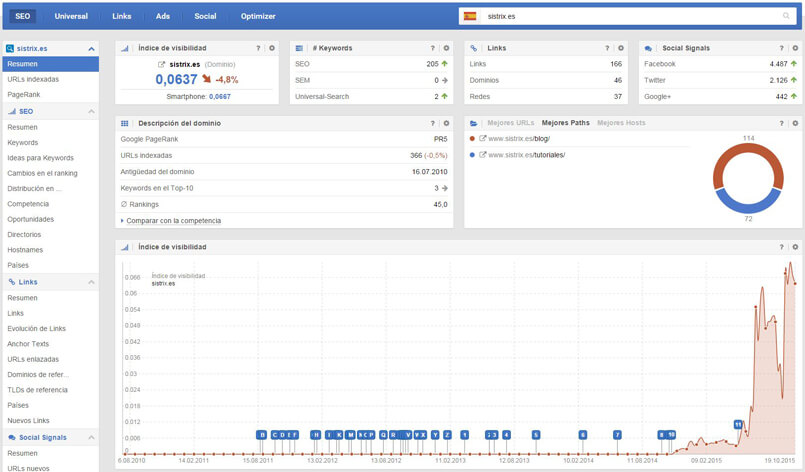The image size is (805, 472).
Task: Click the chain icon in Links panel header
Action: click(x=473, y=48)
